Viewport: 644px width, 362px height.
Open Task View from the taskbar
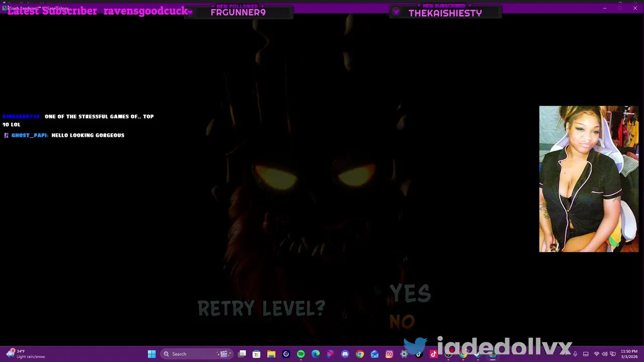[242, 354]
